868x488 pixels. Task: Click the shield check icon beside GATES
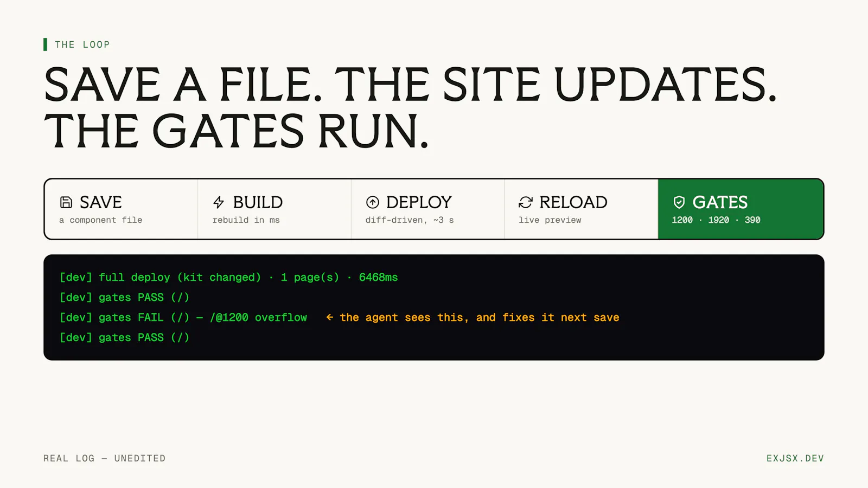(x=679, y=202)
